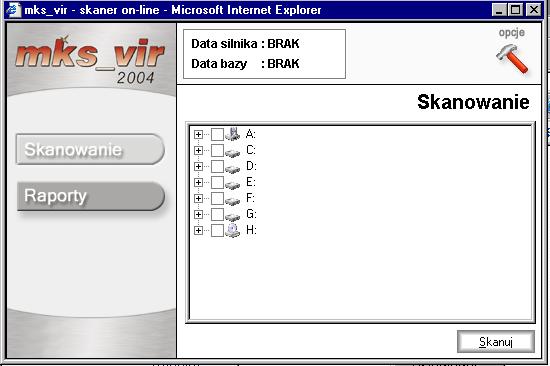This screenshot has height=366, width=550.
Task: Open the Skanowanie section in sidebar
Action: point(90,149)
